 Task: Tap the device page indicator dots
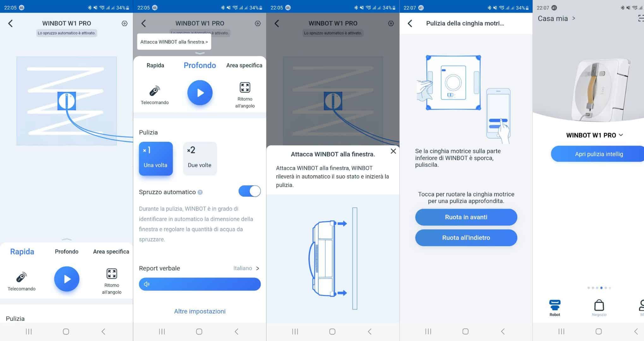point(599,288)
